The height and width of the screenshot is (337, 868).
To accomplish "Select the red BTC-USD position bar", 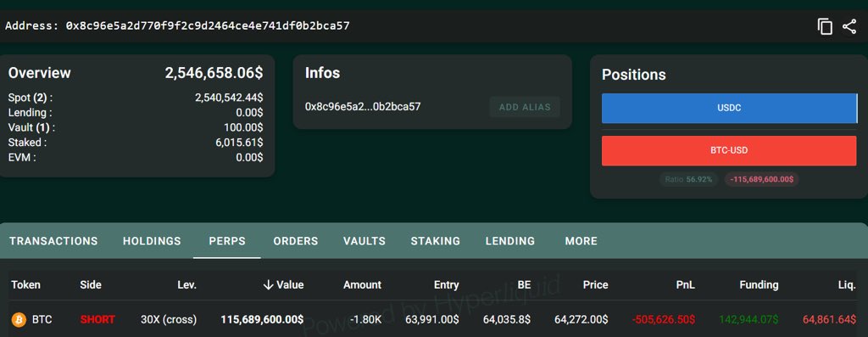I will pyautogui.click(x=729, y=150).
